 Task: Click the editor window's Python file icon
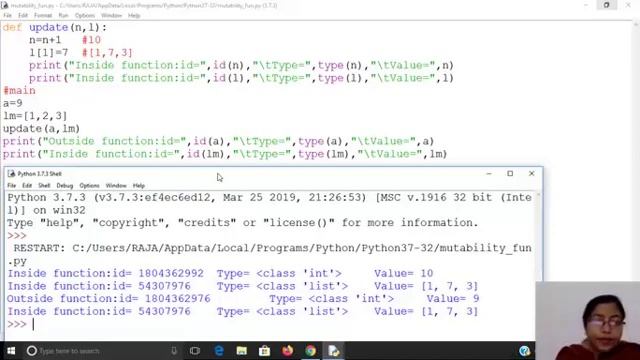[5, 5]
